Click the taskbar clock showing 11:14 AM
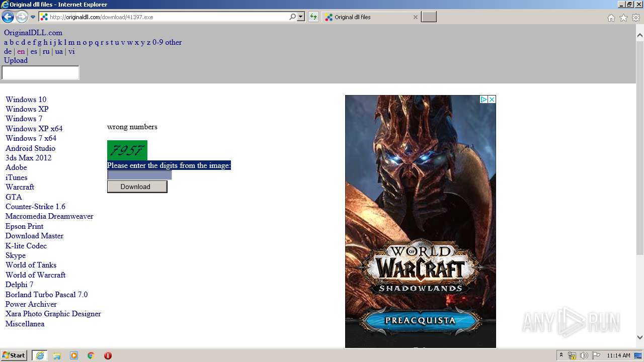Screen dimensions: 644x362 pos(618,355)
